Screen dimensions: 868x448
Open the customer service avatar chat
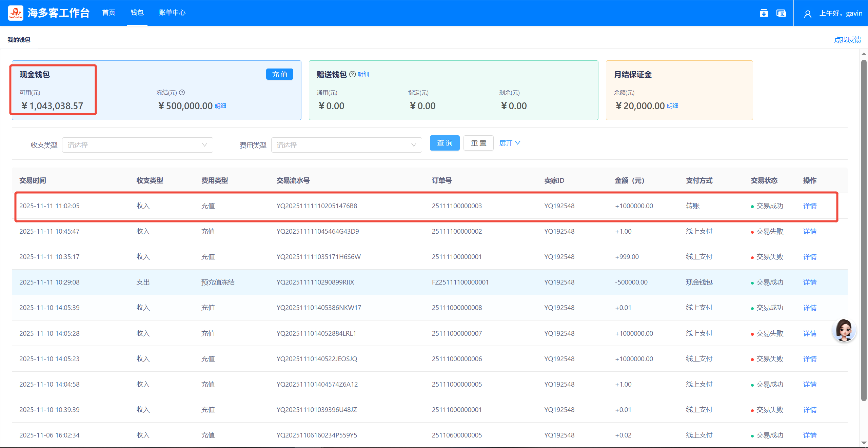(x=844, y=330)
